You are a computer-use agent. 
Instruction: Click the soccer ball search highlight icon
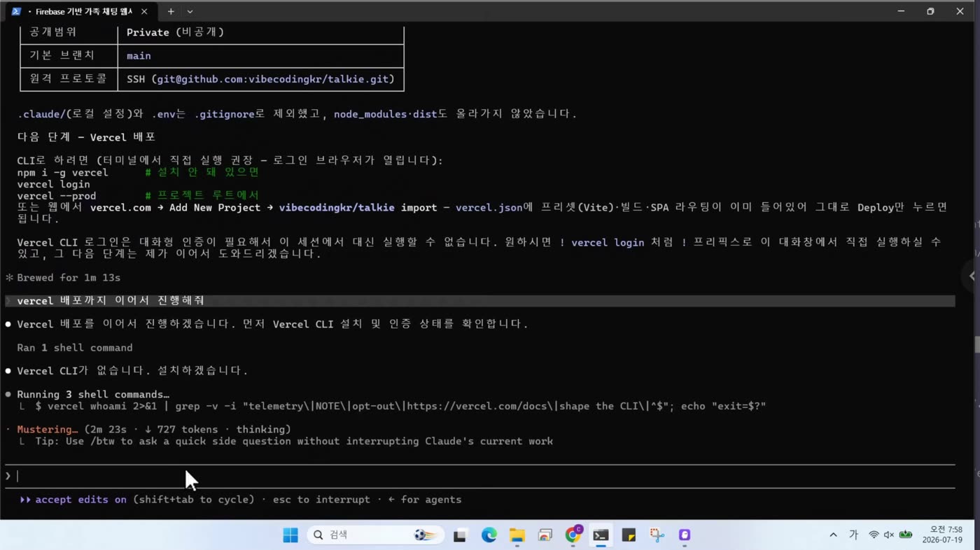426,535
